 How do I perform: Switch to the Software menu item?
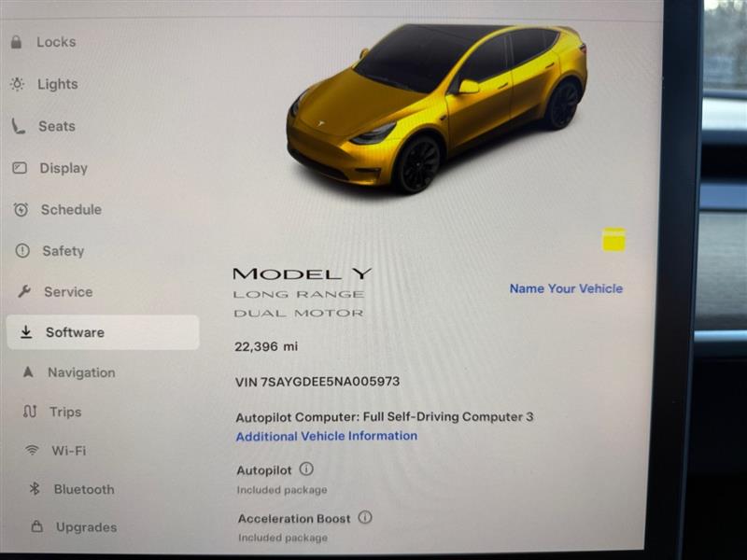103,332
